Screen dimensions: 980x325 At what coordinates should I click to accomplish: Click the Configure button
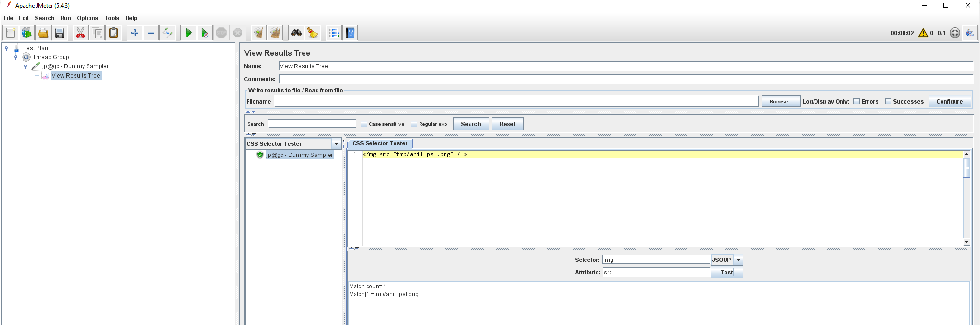pyautogui.click(x=950, y=102)
